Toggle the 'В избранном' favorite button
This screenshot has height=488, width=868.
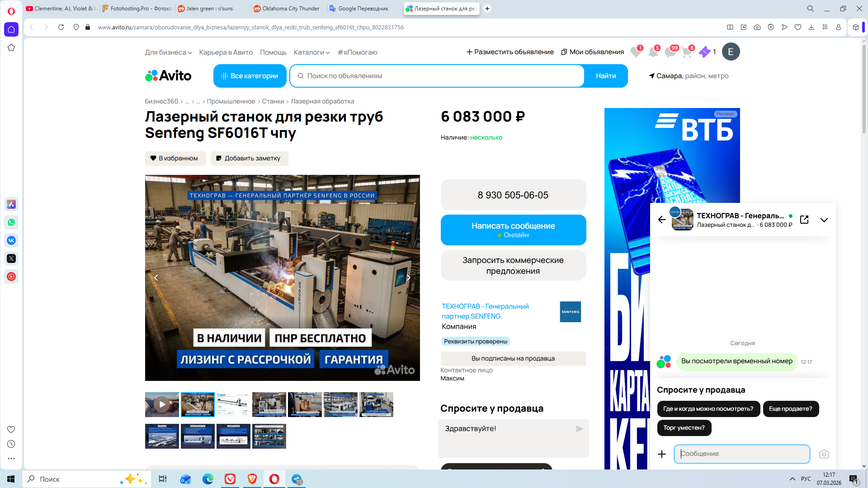coord(175,158)
